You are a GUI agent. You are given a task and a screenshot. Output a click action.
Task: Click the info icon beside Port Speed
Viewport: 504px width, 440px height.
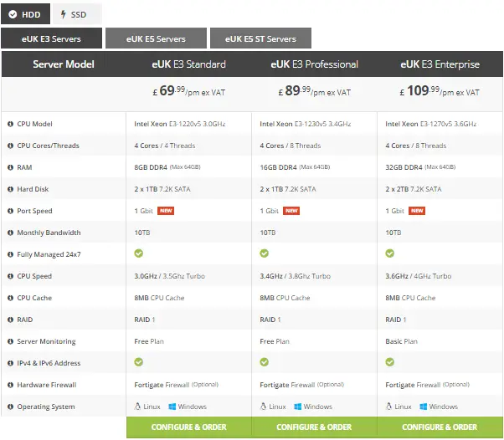[x=10, y=211]
